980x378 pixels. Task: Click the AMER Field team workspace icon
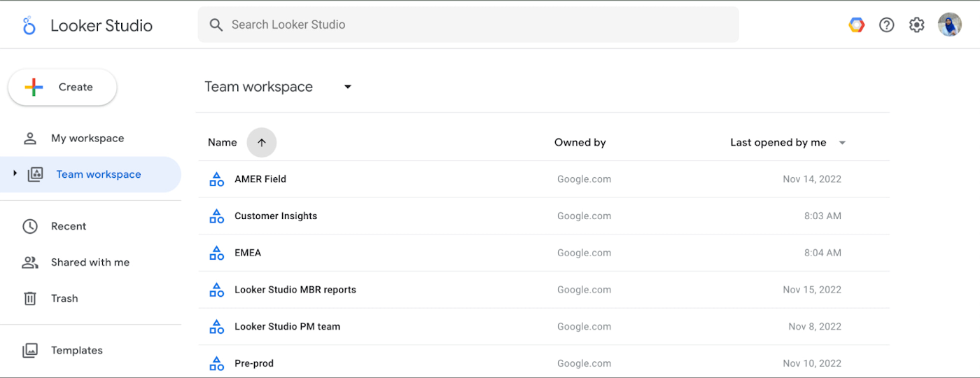(217, 179)
